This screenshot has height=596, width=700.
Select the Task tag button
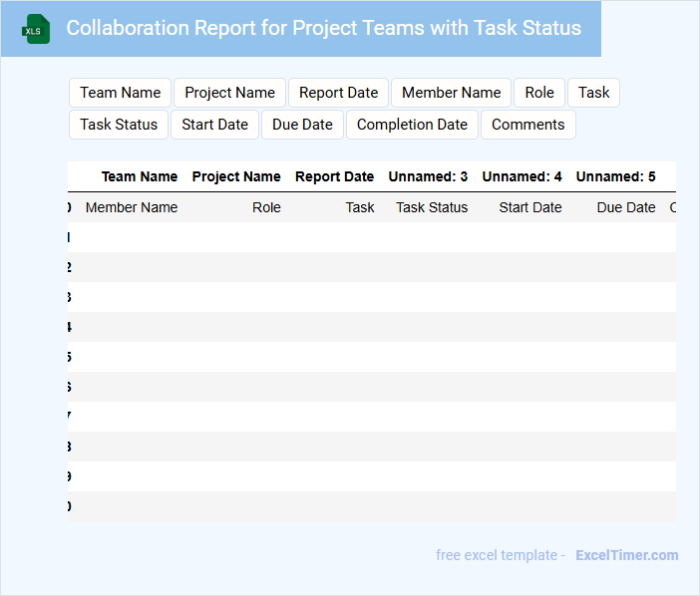(x=593, y=93)
